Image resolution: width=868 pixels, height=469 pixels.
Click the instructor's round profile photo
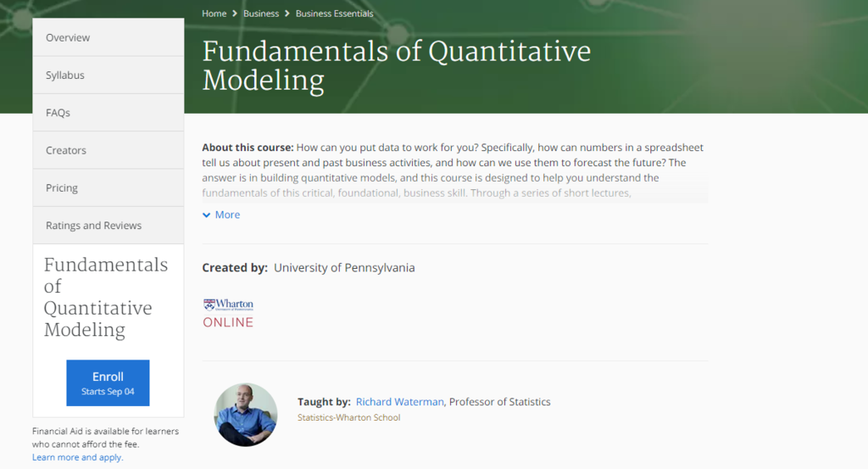246,415
